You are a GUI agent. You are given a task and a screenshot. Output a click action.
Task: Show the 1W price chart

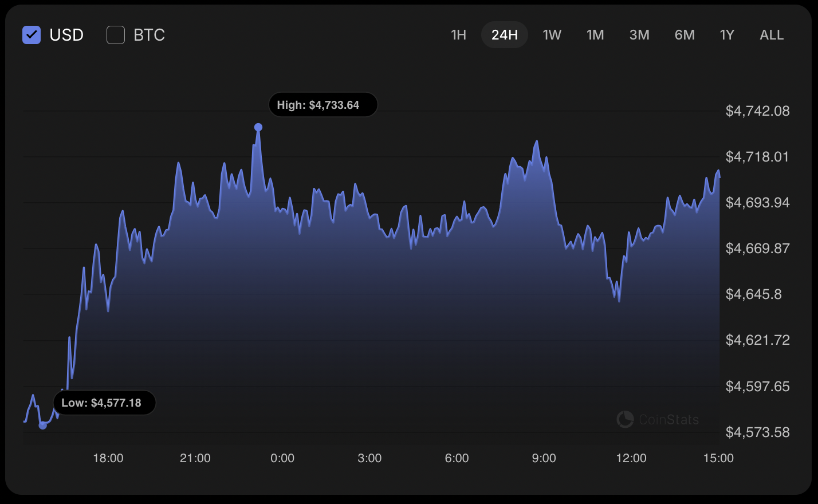coord(552,35)
